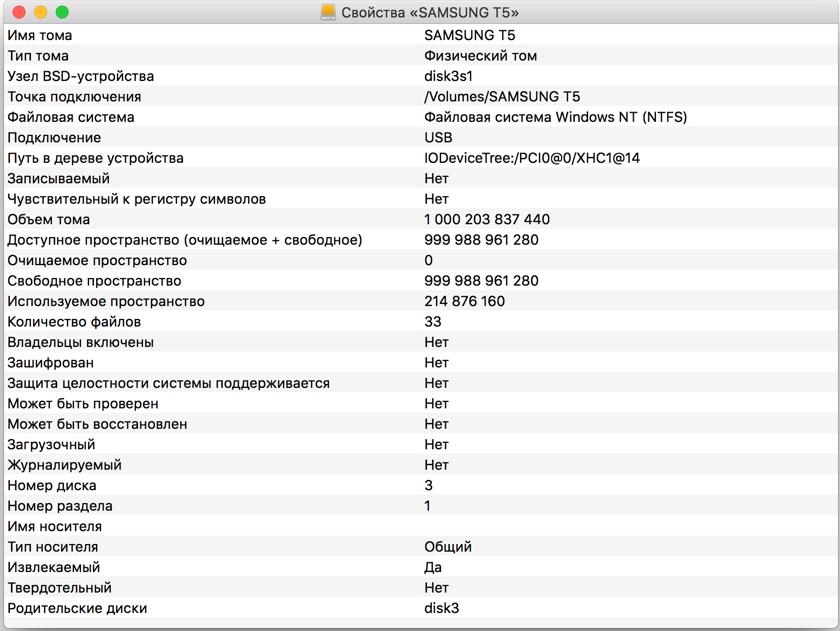The height and width of the screenshot is (631, 840).
Task: Click "Нет" in the Чувствительный к регистру row
Action: click(x=436, y=199)
